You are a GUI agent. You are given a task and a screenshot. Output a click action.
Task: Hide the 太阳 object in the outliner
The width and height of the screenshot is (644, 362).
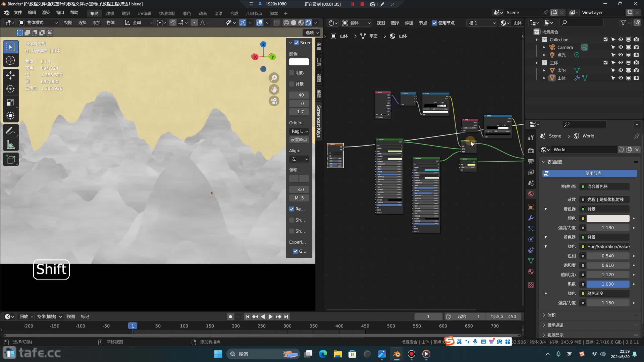[x=621, y=70]
